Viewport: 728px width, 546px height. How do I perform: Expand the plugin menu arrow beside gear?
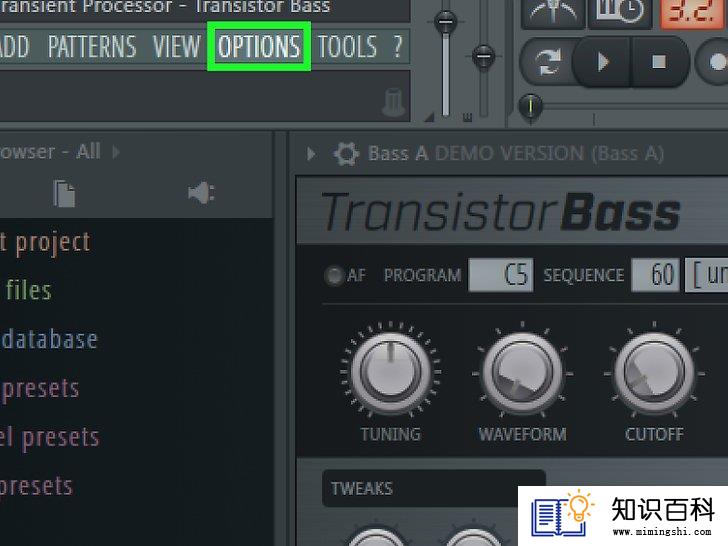[311, 154]
